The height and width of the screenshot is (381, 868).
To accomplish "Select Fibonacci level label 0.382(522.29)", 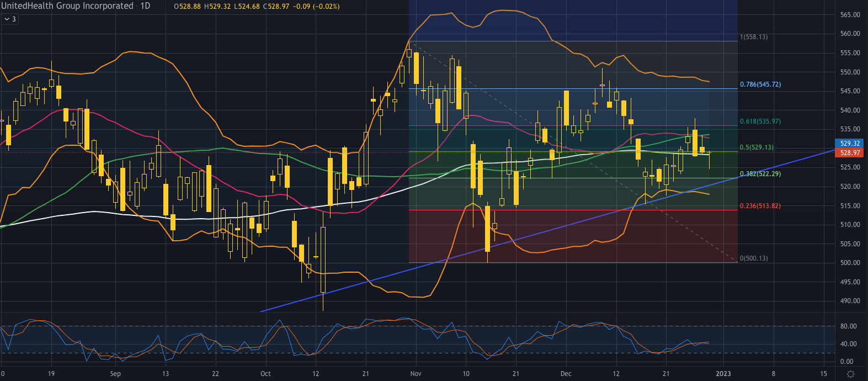I will click(760, 174).
